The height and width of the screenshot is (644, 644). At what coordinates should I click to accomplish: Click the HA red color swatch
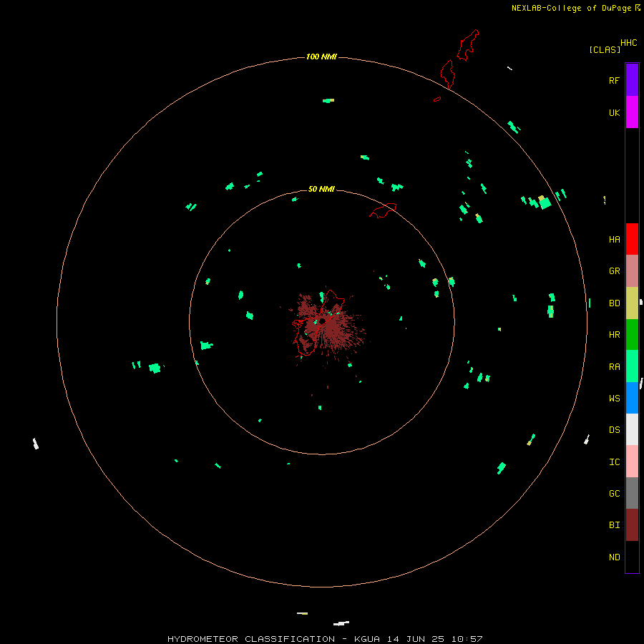[632, 239]
